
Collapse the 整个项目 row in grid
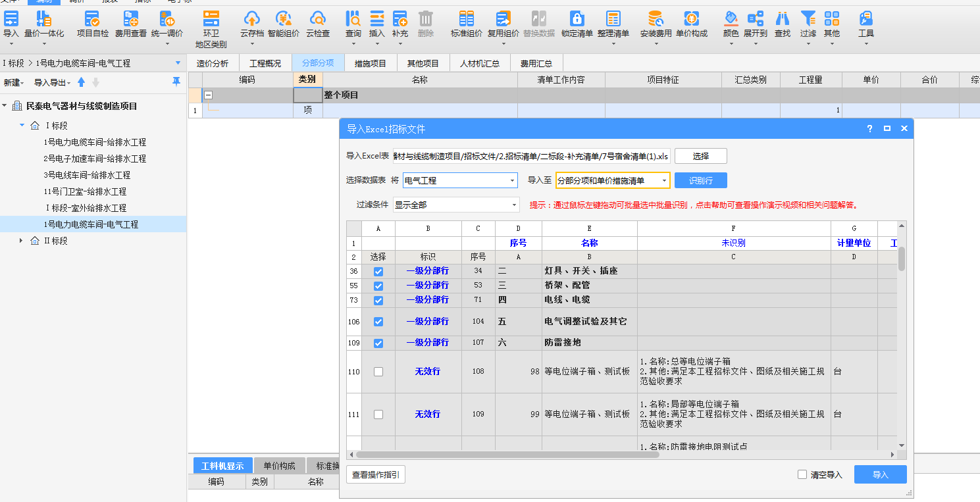pyautogui.click(x=208, y=95)
